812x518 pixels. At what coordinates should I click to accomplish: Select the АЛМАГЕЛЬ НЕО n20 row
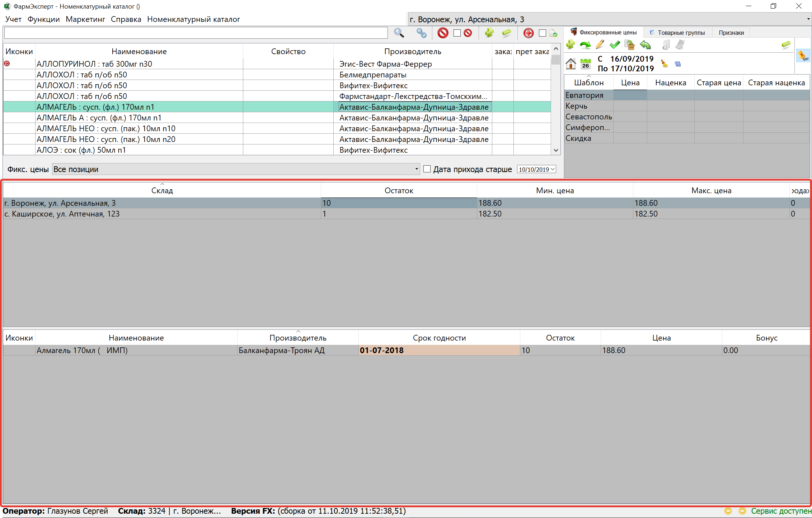106,139
